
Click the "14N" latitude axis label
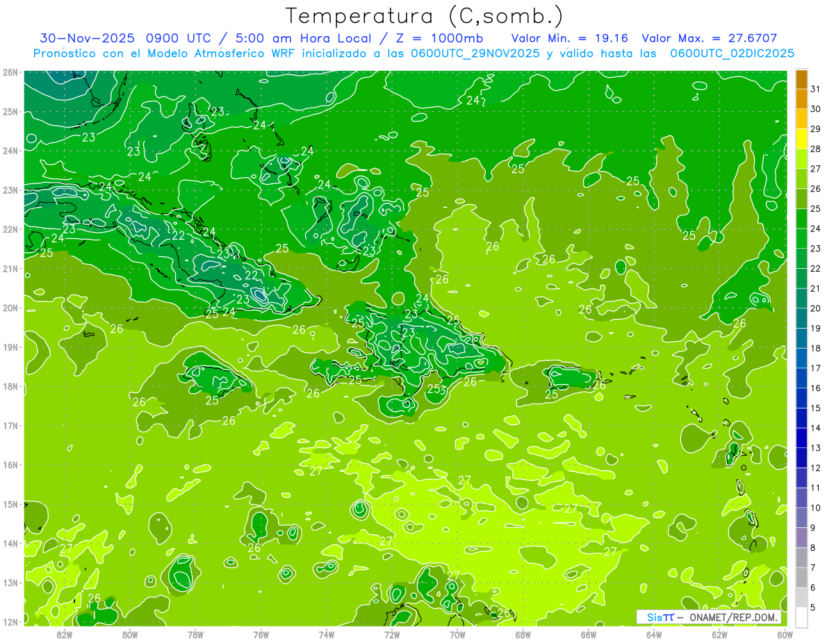pos(10,543)
